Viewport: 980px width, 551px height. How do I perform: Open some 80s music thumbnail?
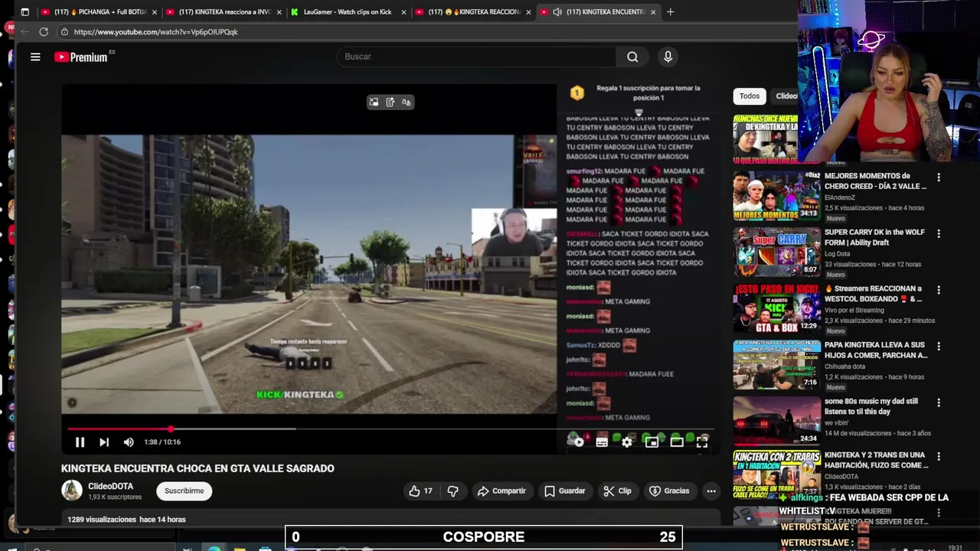[x=776, y=420]
